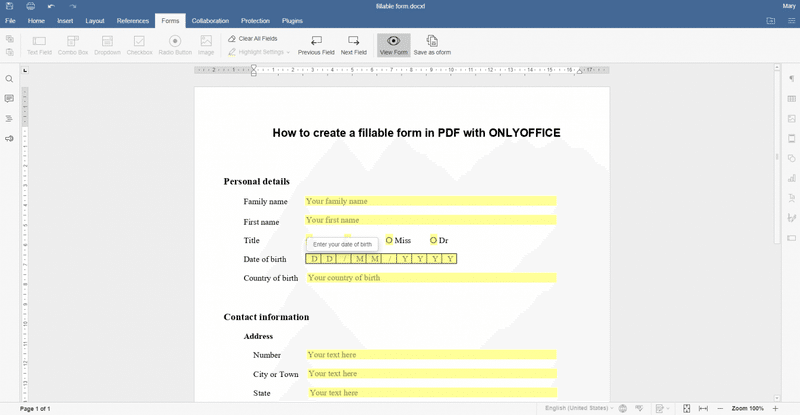Open shape settings in the right sidebar
This screenshot has height=415, width=800.
pyautogui.click(x=791, y=158)
